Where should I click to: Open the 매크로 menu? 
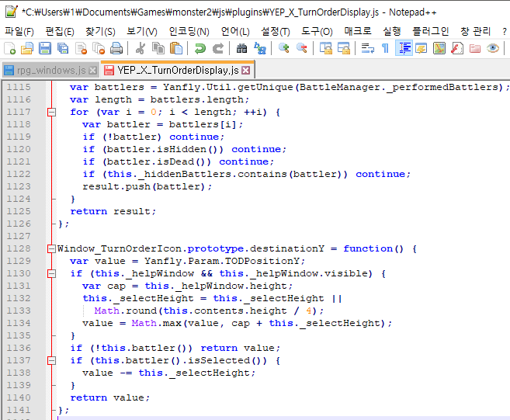pos(358,32)
